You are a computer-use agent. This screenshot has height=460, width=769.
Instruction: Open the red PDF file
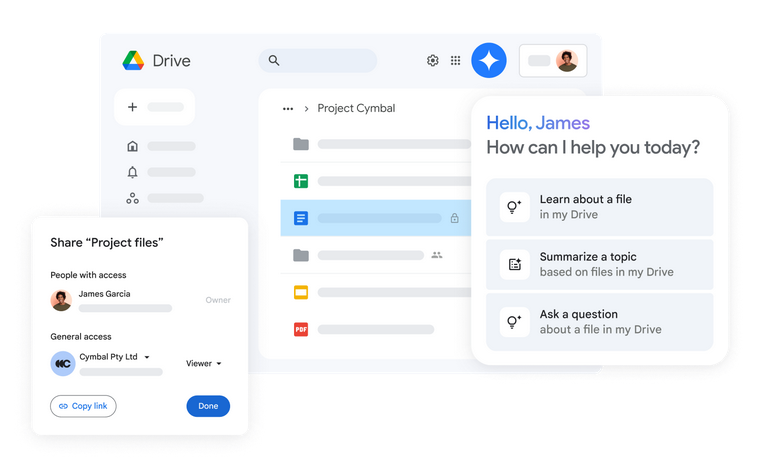click(300, 329)
